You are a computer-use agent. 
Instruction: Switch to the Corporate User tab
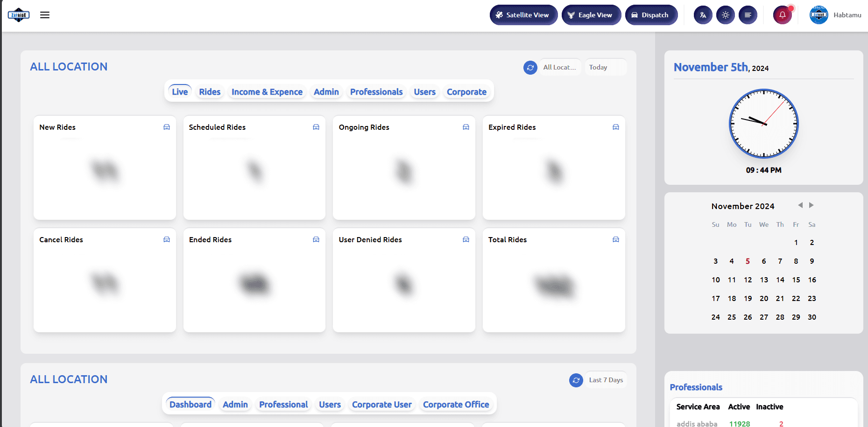coord(382,405)
